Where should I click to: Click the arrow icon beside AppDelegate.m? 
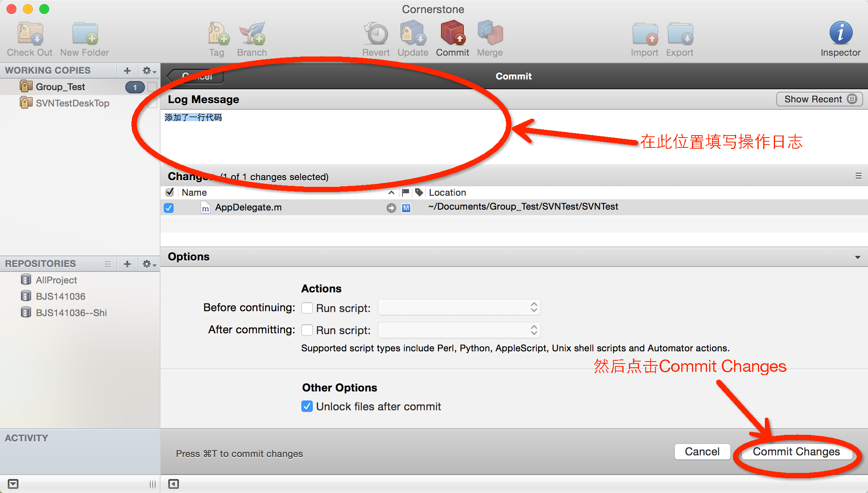pos(391,208)
